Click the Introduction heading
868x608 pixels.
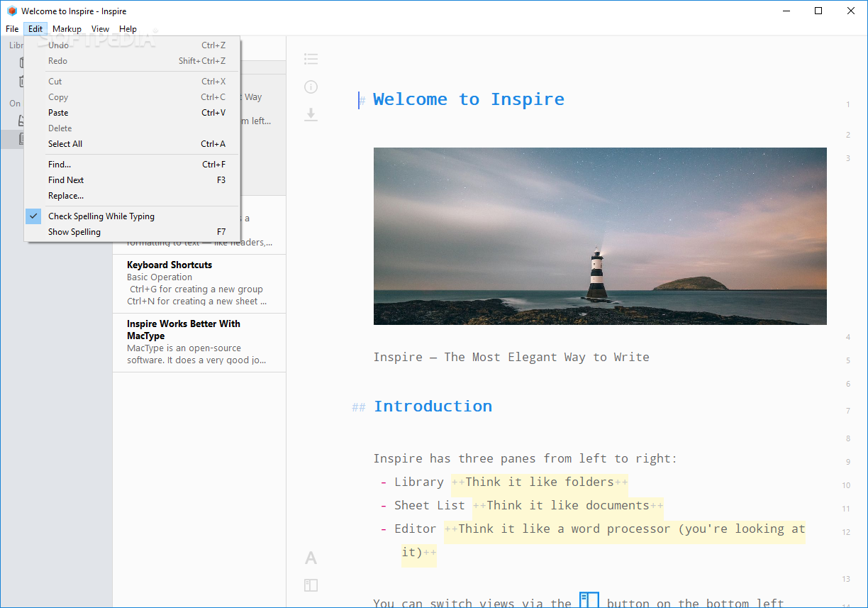[x=433, y=407]
